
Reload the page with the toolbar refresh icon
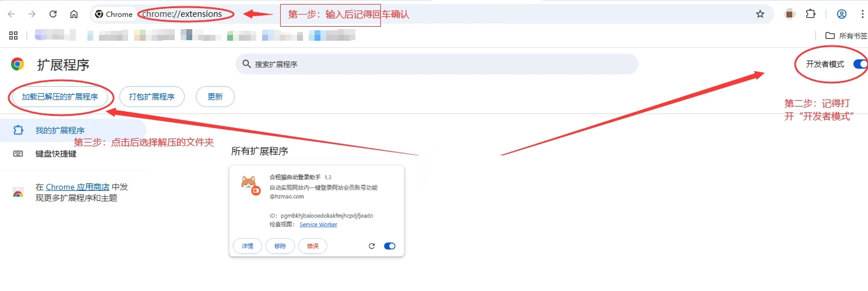coord(53,14)
